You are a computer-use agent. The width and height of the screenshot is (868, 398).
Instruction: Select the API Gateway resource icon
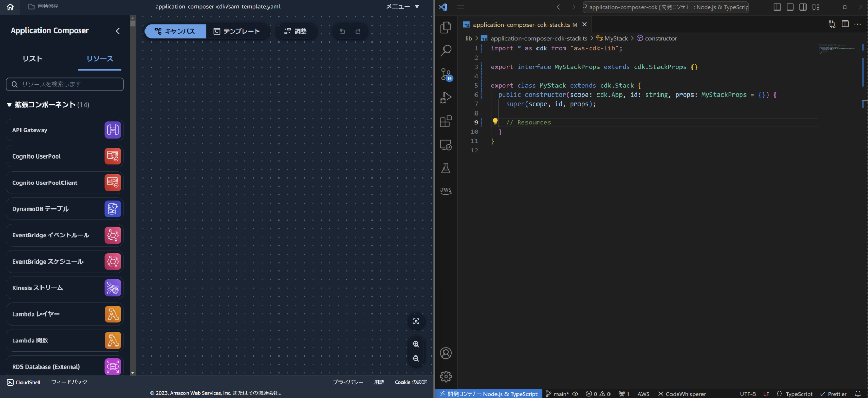(x=113, y=130)
